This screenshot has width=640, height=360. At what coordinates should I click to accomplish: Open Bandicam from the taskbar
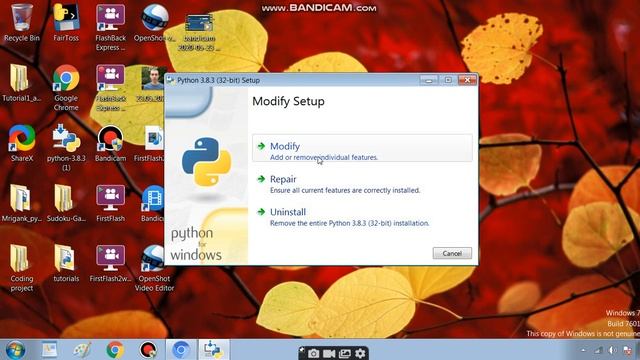[x=148, y=350]
